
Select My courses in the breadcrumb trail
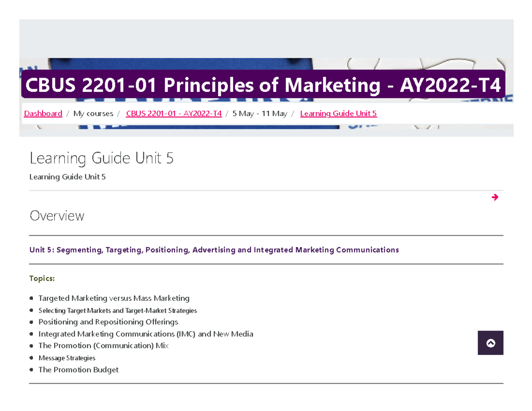click(x=93, y=114)
